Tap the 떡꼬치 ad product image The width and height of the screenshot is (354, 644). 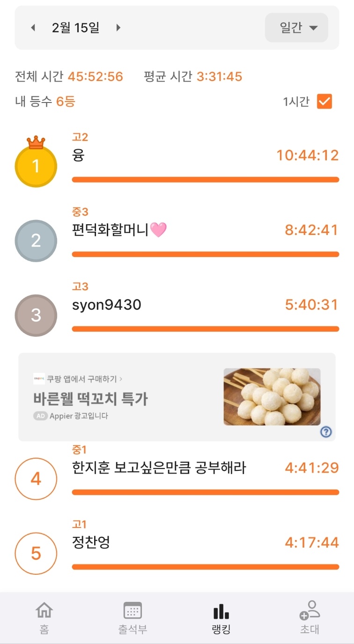272,397
